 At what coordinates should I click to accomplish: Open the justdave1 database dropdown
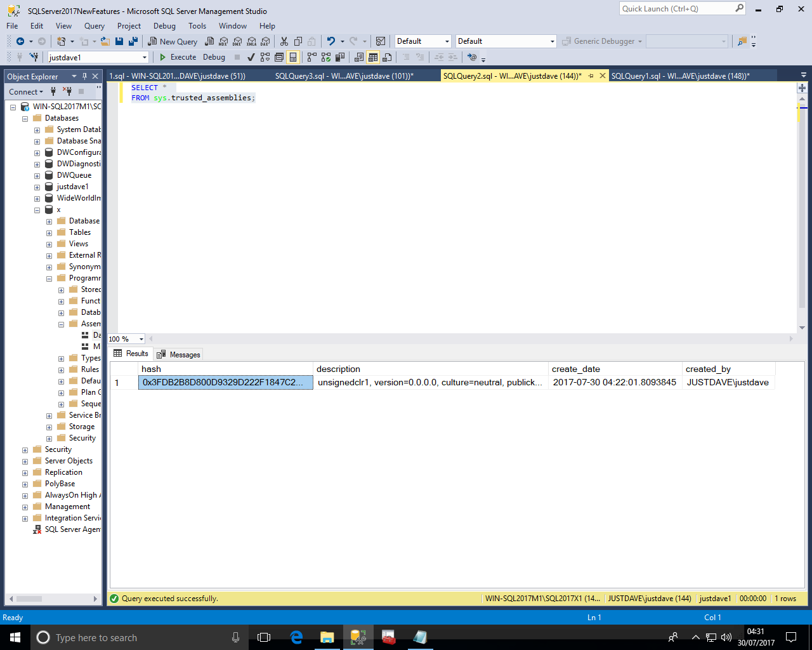145,58
